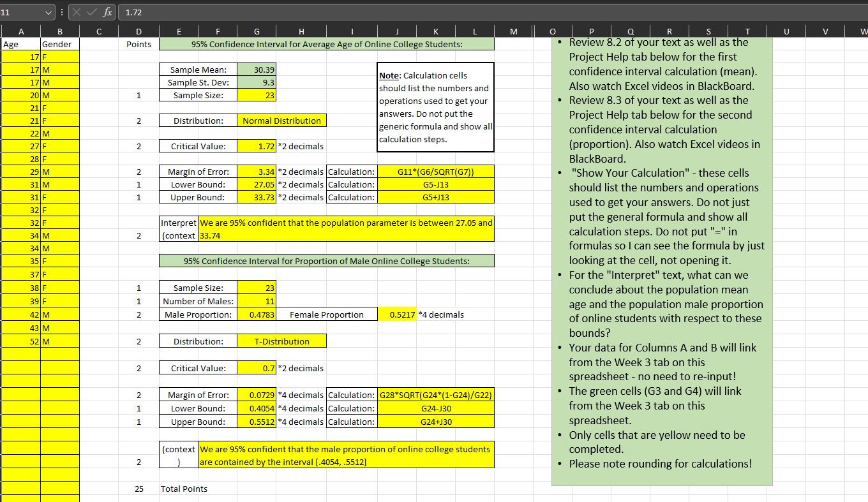The image size is (868, 502).
Task: Click the Sample Mean value 30.39
Action: (x=257, y=69)
